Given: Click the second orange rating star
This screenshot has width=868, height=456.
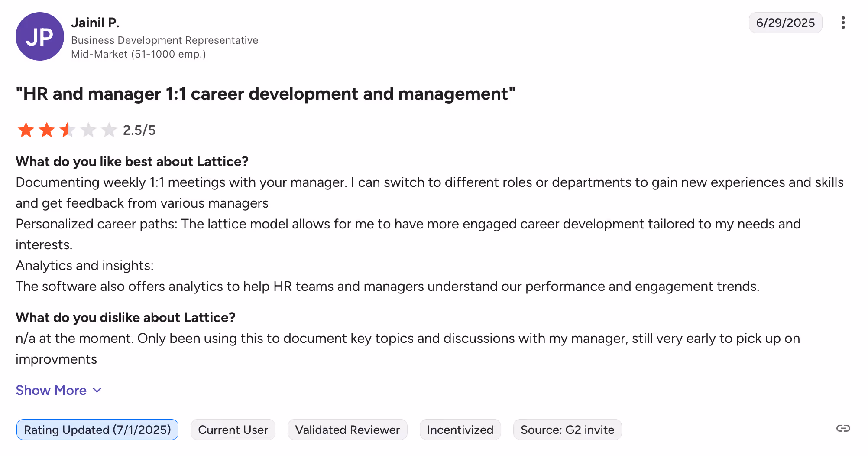Looking at the screenshot, I should click(47, 130).
